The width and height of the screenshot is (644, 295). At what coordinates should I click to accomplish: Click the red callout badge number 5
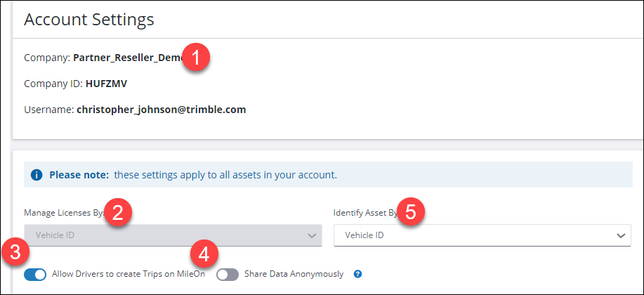(412, 211)
